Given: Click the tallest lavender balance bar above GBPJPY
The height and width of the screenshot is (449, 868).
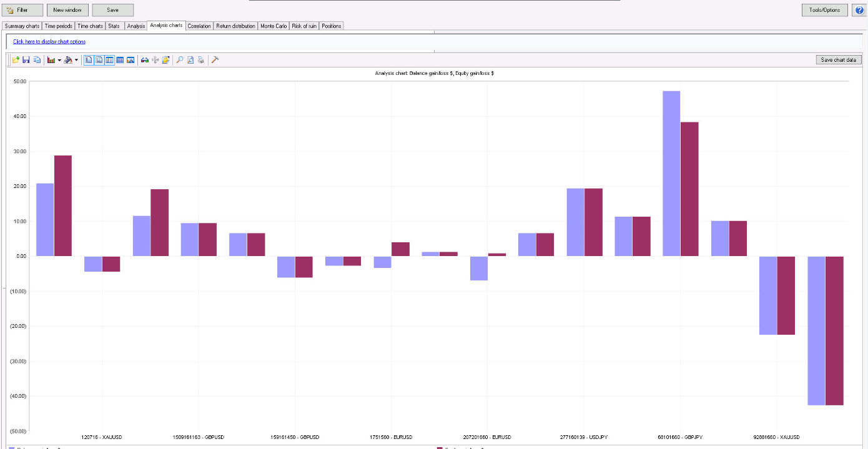Looking at the screenshot, I should tap(671, 174).
